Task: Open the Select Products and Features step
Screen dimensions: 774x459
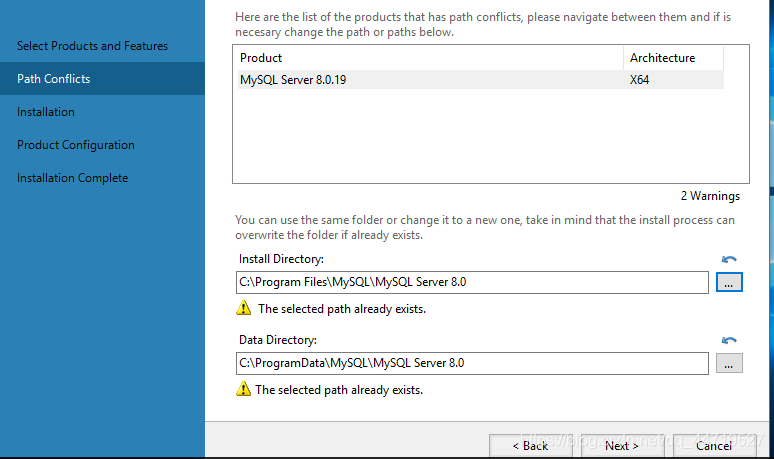Action: (92, 46)
